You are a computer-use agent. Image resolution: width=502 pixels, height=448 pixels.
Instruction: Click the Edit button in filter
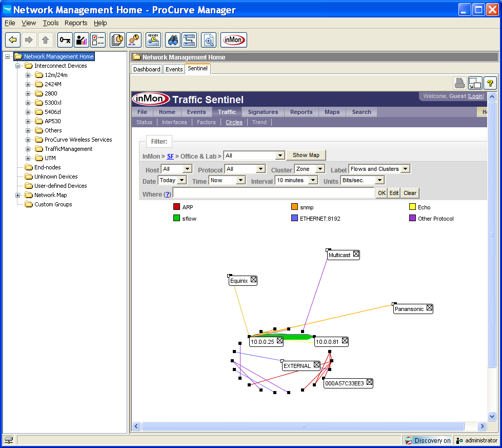click(394, 193)
